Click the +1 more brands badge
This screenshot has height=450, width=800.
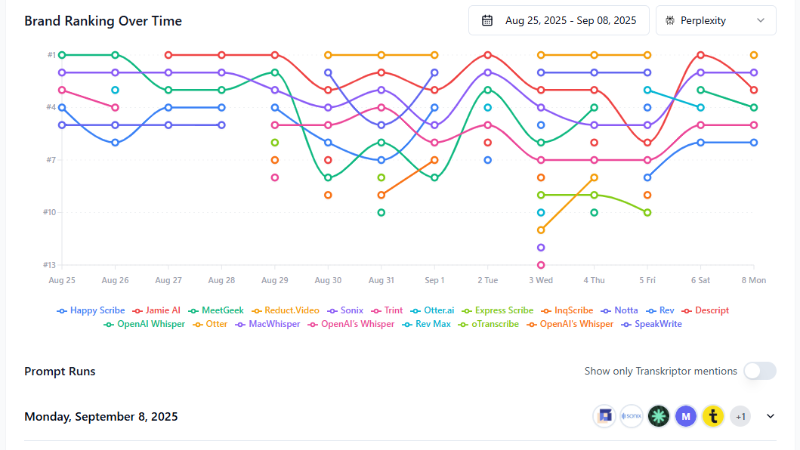(x=740, y=416)
